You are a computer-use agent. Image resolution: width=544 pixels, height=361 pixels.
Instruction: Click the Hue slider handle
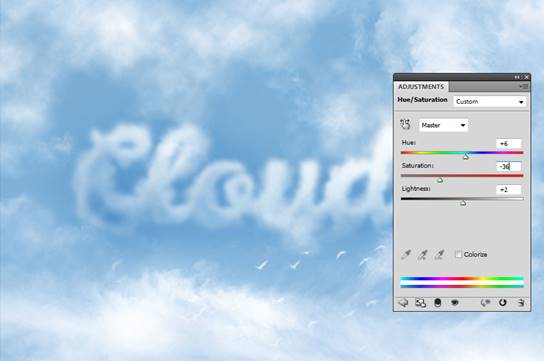click(x=466, y=157)
